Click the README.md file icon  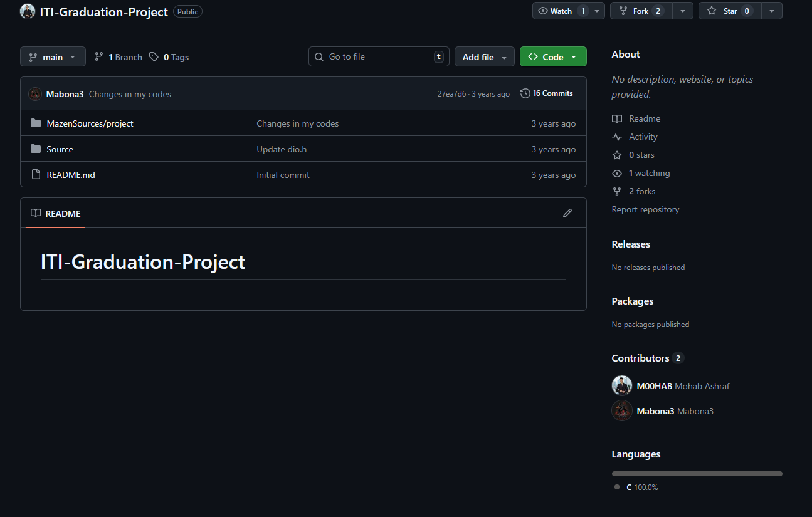[36, 175]
